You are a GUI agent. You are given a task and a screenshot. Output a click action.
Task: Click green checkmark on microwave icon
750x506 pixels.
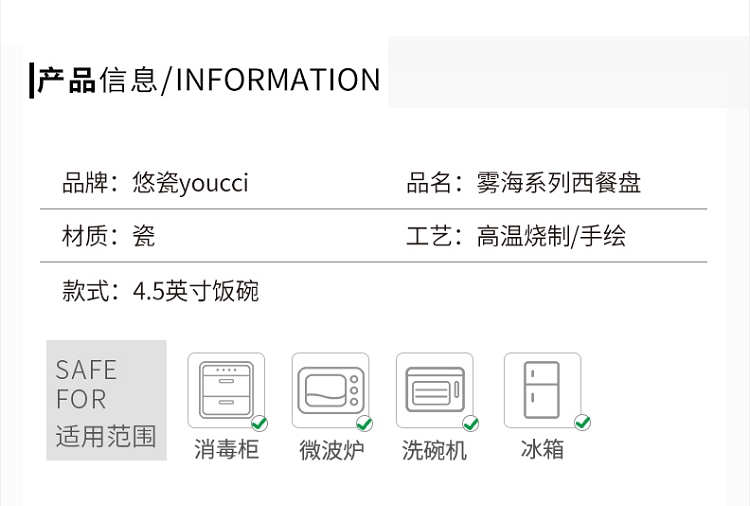(x=364, y=423)
